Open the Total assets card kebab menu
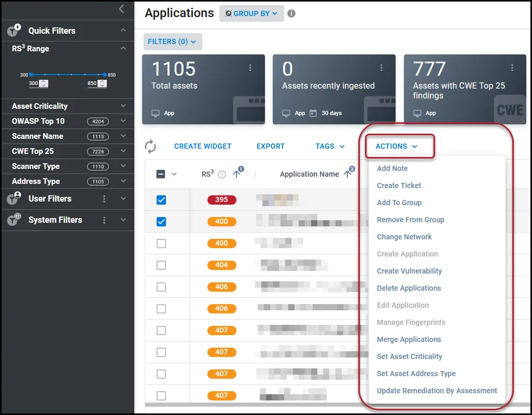This screenshot has width=532, height=415. coord(250,68)
